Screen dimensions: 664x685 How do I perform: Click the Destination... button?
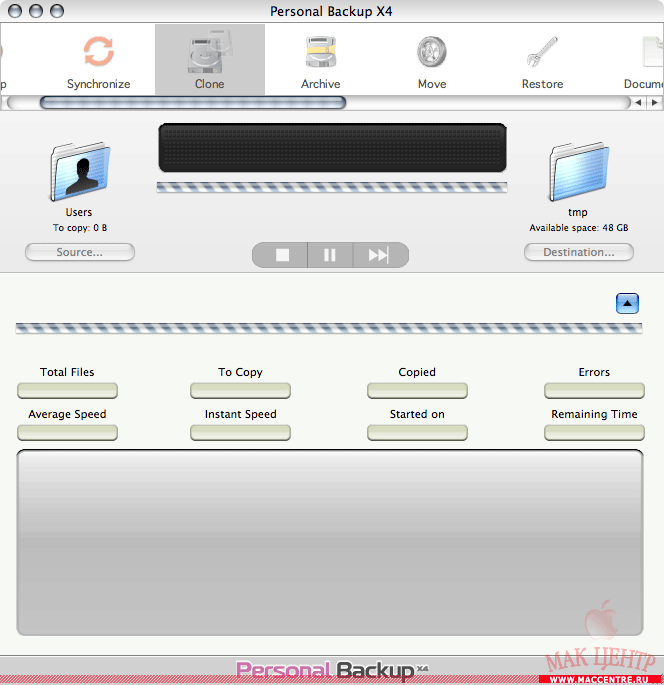click(x=579, y=252)
